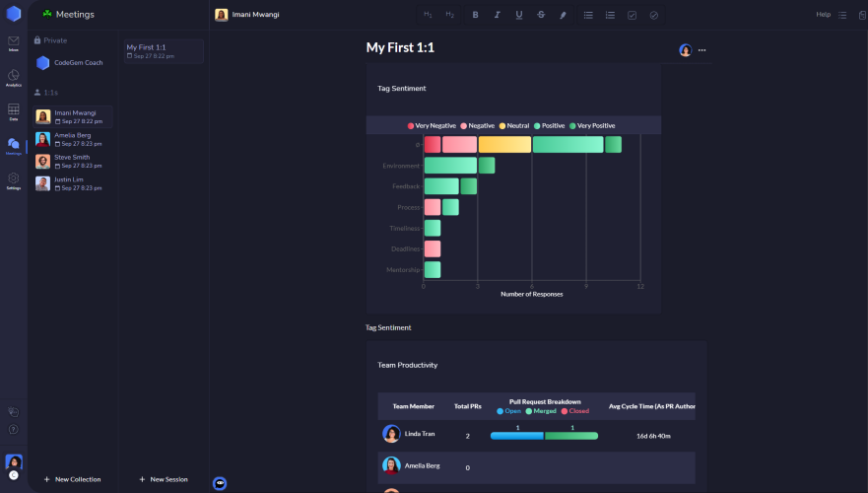Create a New Collection
The image size is (868, 493).
click(72, 479)
